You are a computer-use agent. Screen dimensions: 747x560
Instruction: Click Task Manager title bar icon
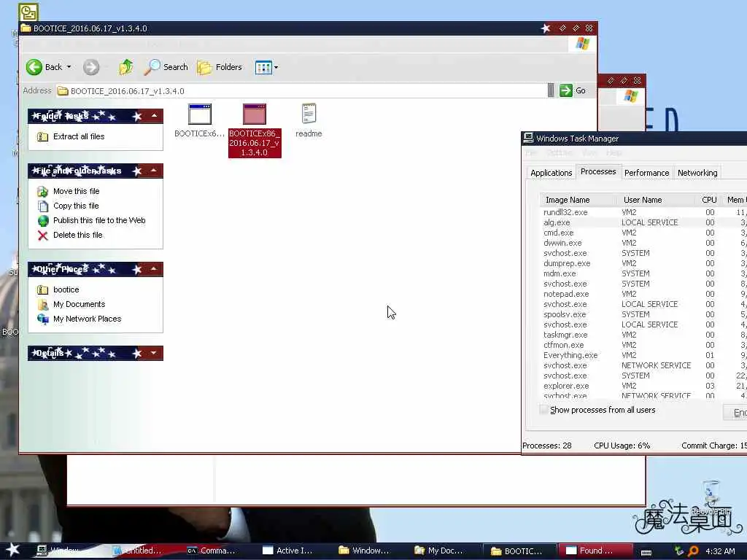(x=528, y=138)
